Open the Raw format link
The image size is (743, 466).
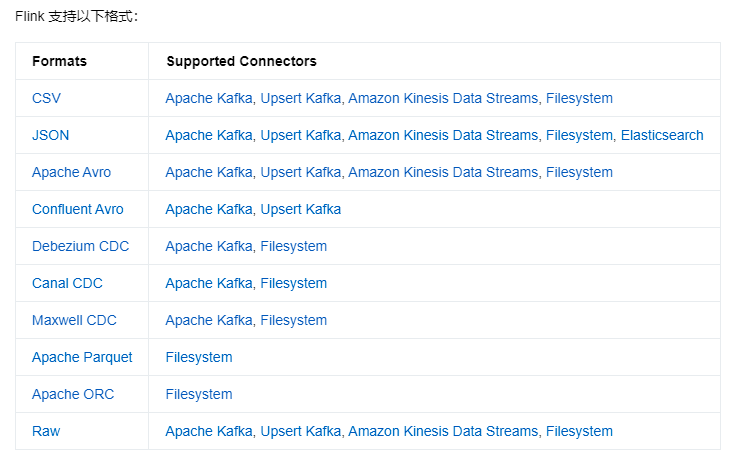tap(46, 431)
